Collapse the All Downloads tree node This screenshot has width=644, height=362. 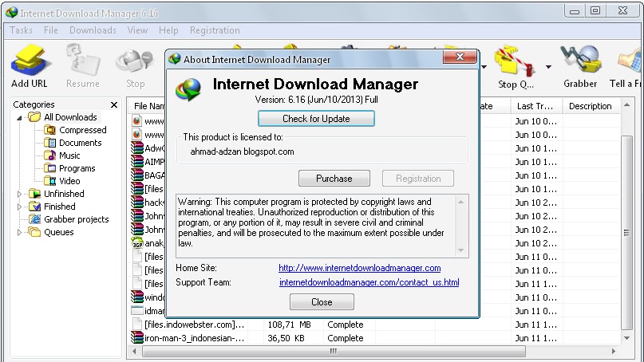pyautogui.click(x=19, y=118)
